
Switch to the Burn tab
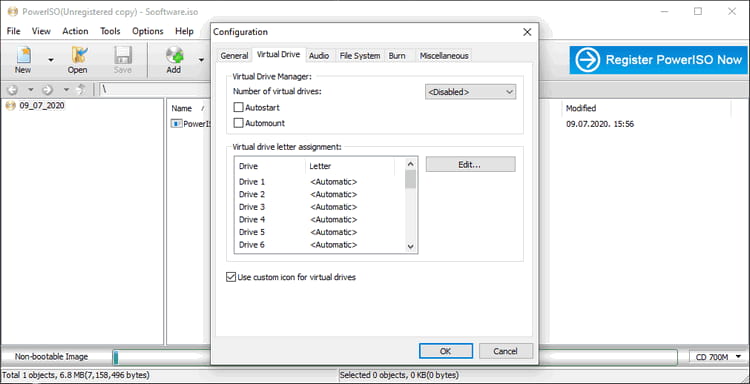coord(397,56)
